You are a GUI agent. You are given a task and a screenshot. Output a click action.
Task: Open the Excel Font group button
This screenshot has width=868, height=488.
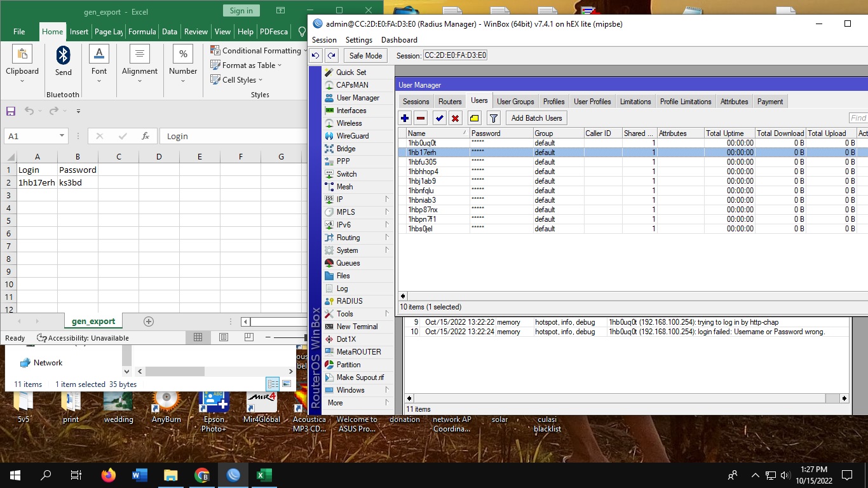click(99, 64)
